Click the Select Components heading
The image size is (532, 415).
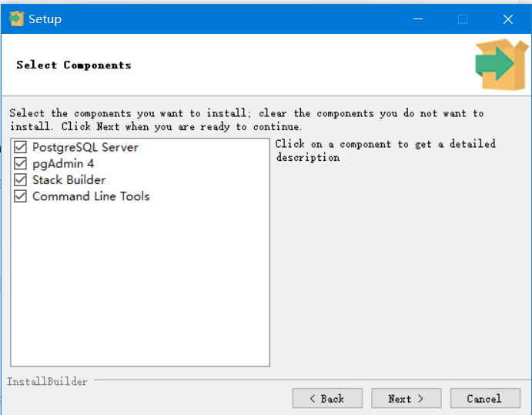point(74,65)
